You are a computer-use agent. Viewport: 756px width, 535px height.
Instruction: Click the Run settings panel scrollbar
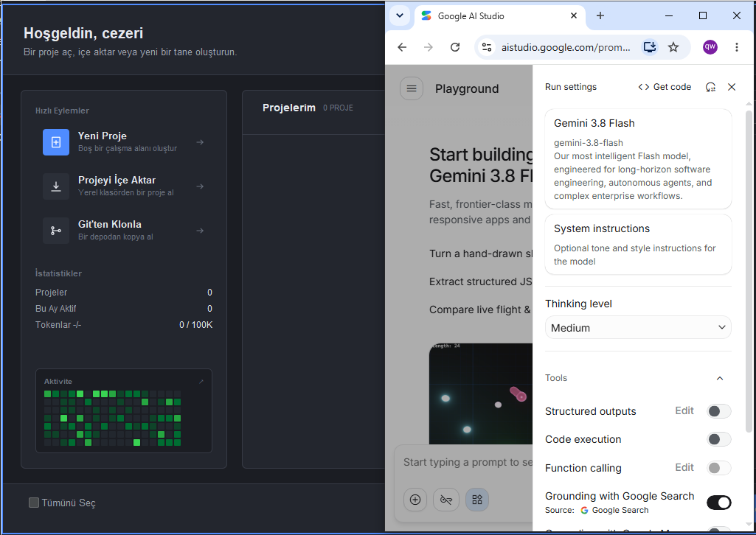[749, 272]
